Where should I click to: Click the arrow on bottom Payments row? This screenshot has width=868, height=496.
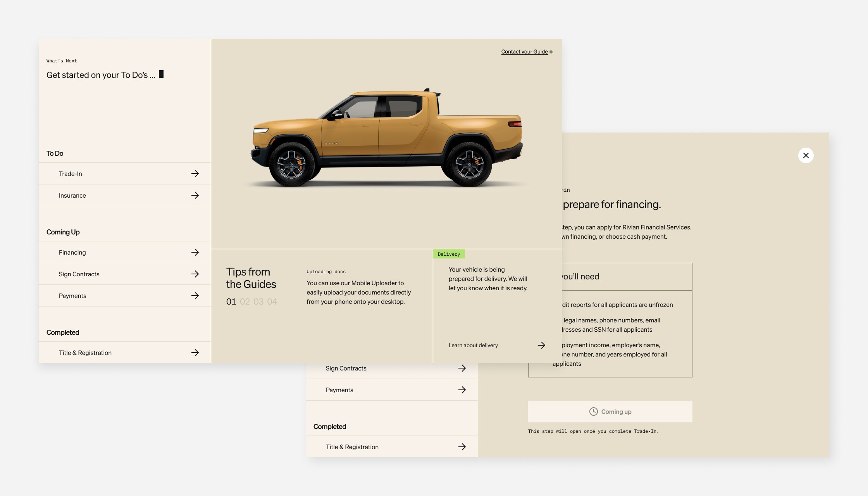click(x=462, y=390)
